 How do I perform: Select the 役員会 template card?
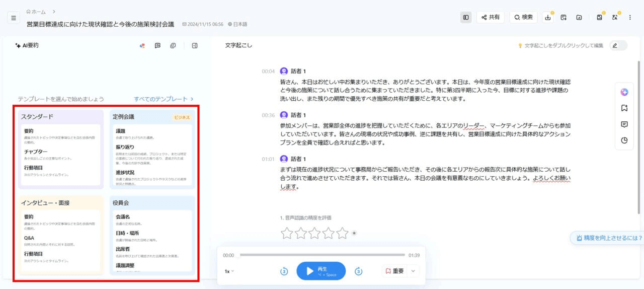152,235
